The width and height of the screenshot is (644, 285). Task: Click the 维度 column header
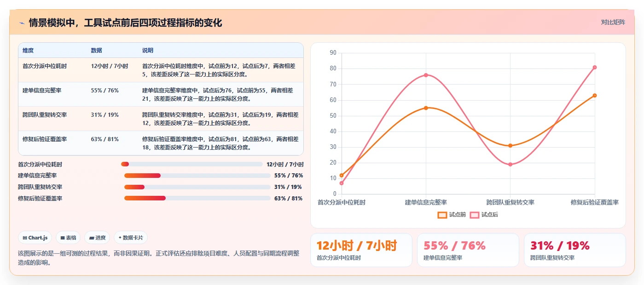click(28, 51)
